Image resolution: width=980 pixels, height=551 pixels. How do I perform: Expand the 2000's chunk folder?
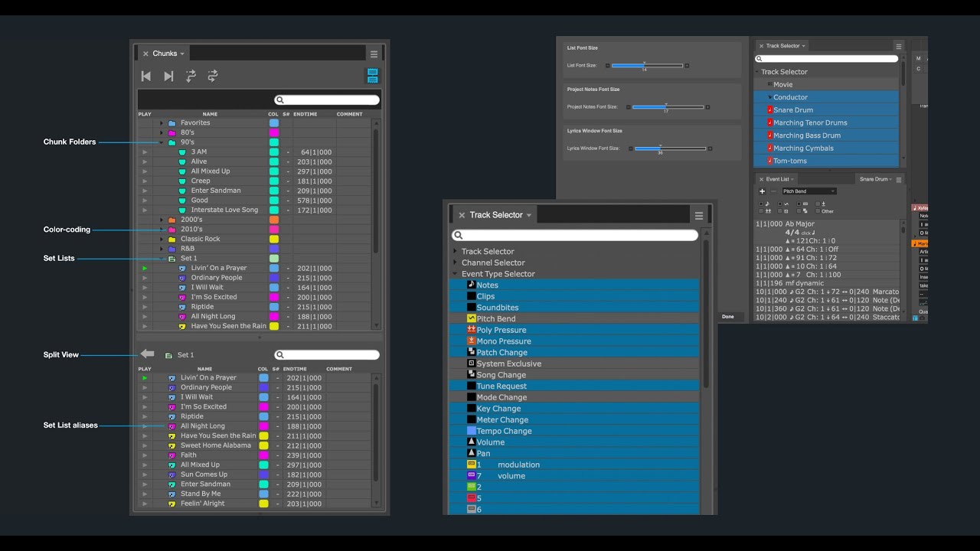162,220
